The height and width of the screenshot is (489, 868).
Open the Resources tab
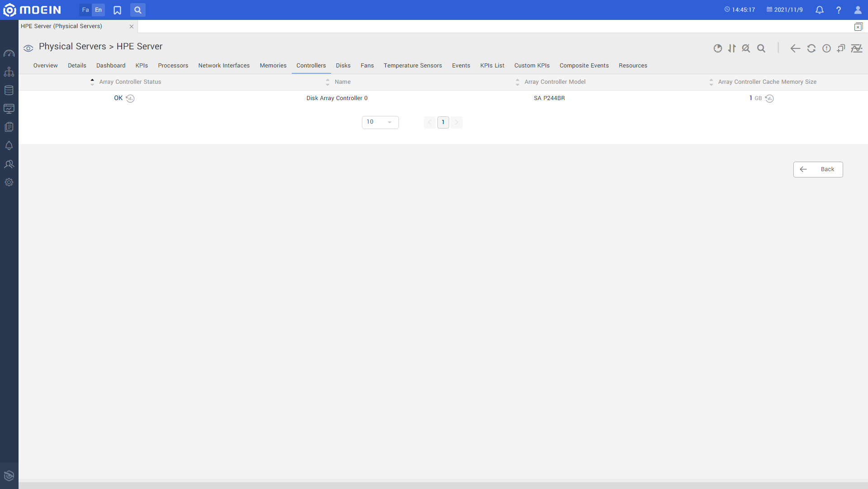point(633,66)
